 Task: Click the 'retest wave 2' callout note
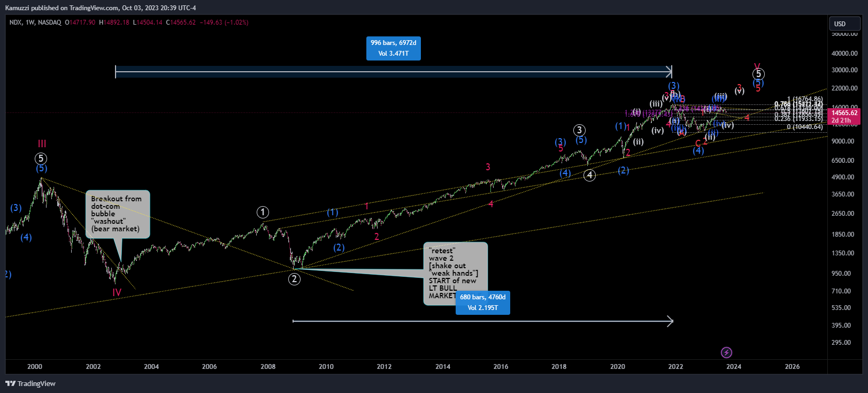tap(455, 273)
